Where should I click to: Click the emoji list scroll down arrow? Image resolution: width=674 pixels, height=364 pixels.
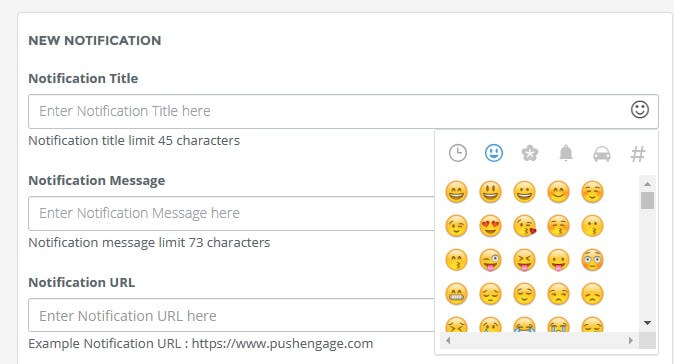point(647,323)
